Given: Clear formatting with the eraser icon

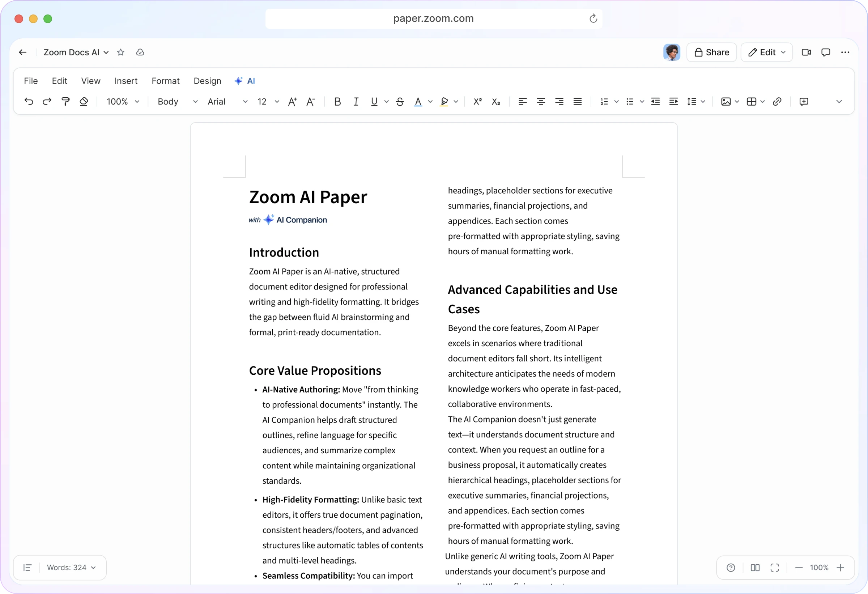Looking at the screenshot, I should click(x=84, y=102).
